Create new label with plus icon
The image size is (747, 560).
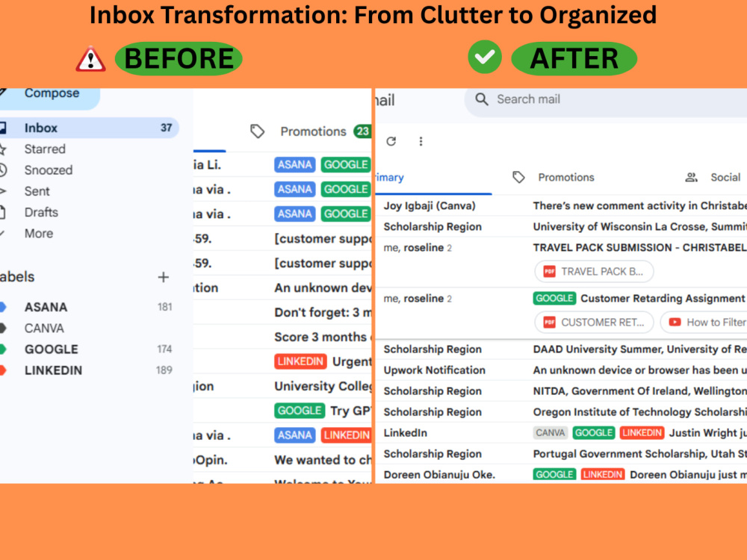pyautogui.click(x=164, y=277)
